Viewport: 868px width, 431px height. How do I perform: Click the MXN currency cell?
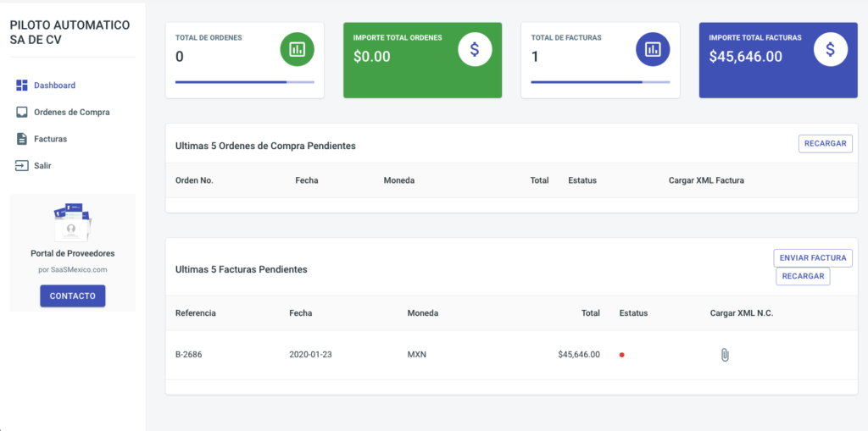coord(417,355)
